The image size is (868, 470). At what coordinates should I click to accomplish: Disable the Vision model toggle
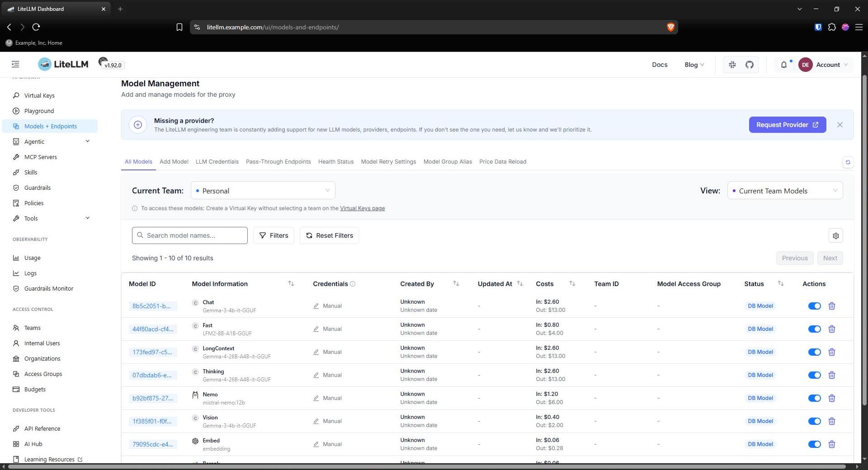814,421
